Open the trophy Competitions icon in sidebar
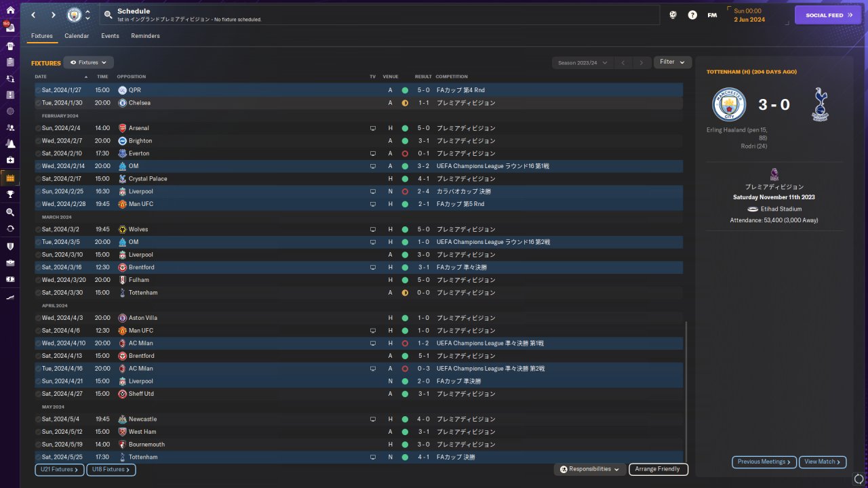This screenshot has width=868, height=488. (x=10, y=195)
